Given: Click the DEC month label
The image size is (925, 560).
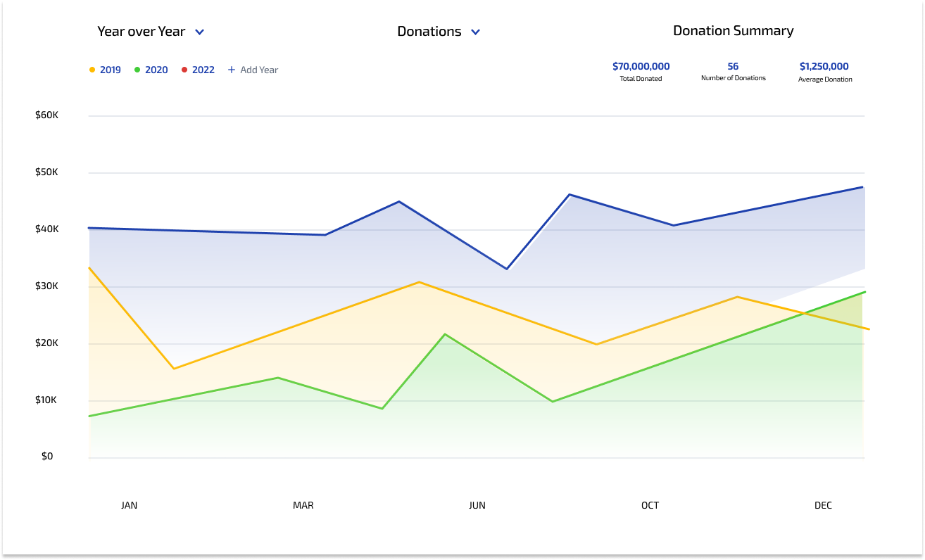Looking at the screenshot, I should pos(823,505).
